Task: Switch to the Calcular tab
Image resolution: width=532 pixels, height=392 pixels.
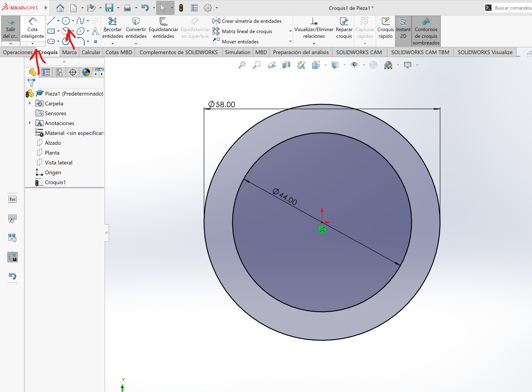Action: (91, 52)
